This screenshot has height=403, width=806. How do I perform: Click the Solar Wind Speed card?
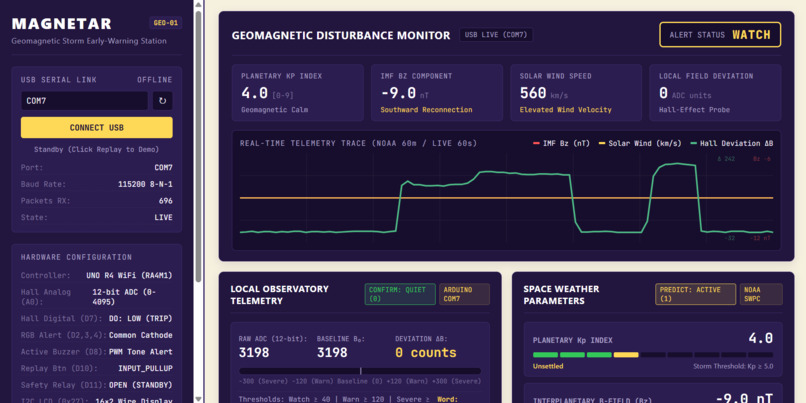576,93
